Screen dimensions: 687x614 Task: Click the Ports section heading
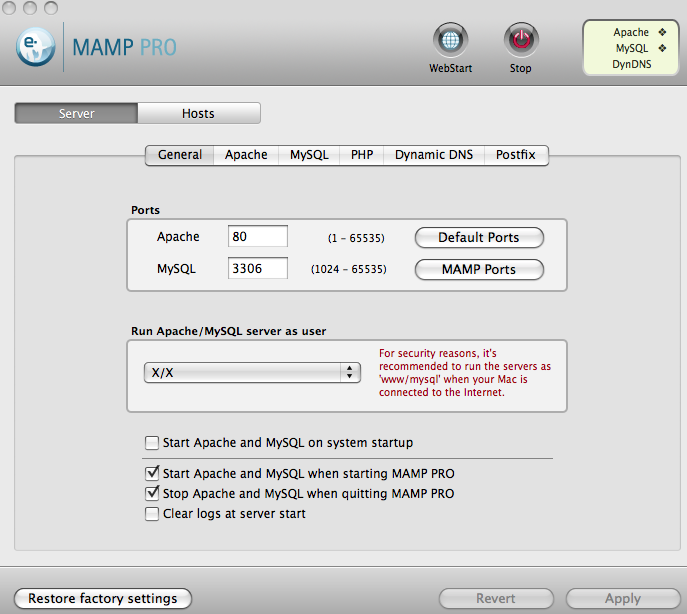pyautogui.click(x=145, y=210)
